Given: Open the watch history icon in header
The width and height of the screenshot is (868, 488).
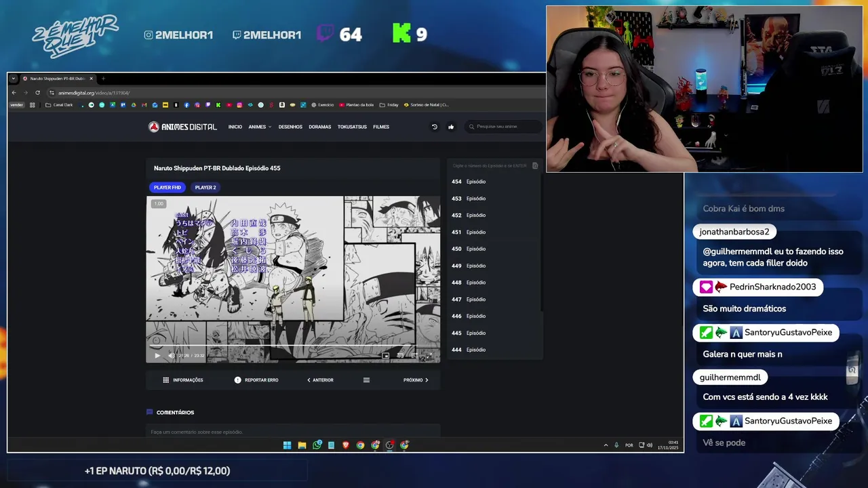Looking at the screenshot, I should coord(435,127).
